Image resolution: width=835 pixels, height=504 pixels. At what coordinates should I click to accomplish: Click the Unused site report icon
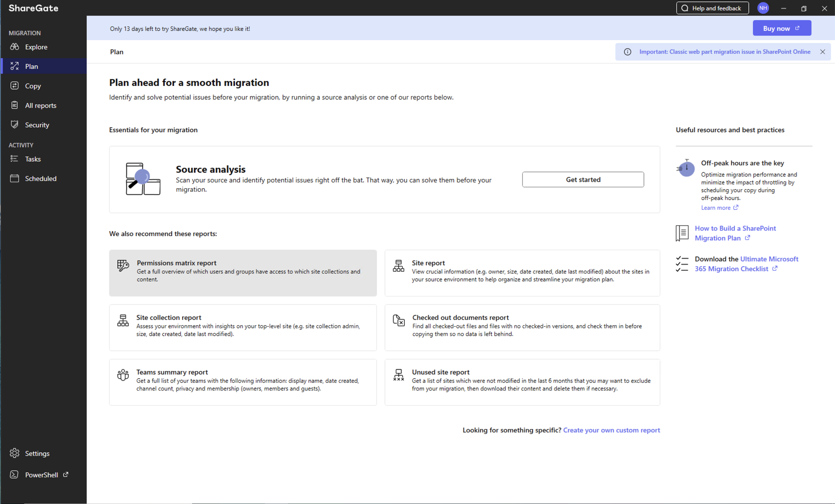399,375
